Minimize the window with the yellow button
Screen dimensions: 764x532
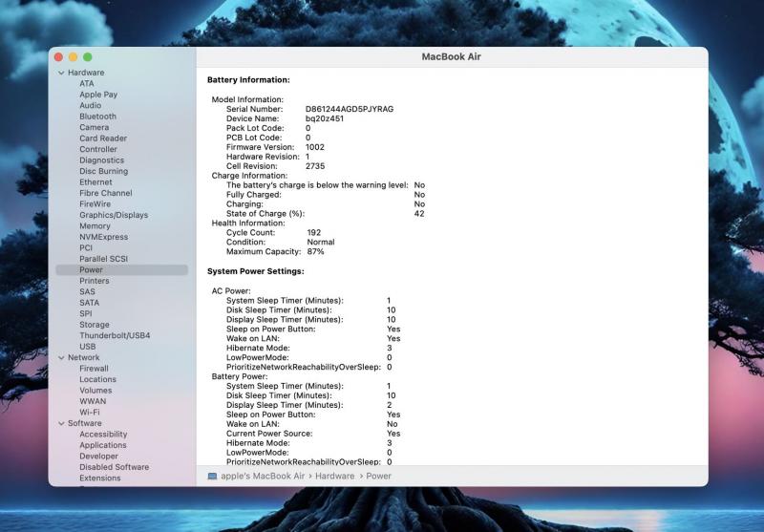pos(74,57)
